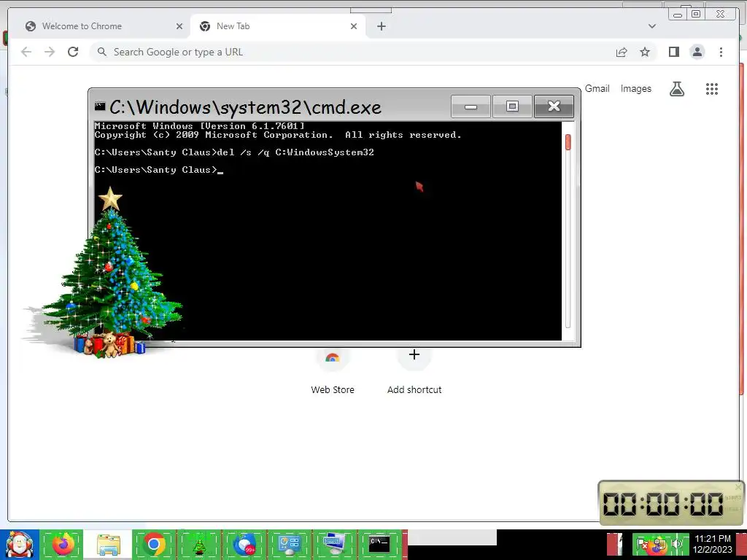747x560 pixels.
Task: Open the Search Labs flask icon
Action: click(677, 88)
